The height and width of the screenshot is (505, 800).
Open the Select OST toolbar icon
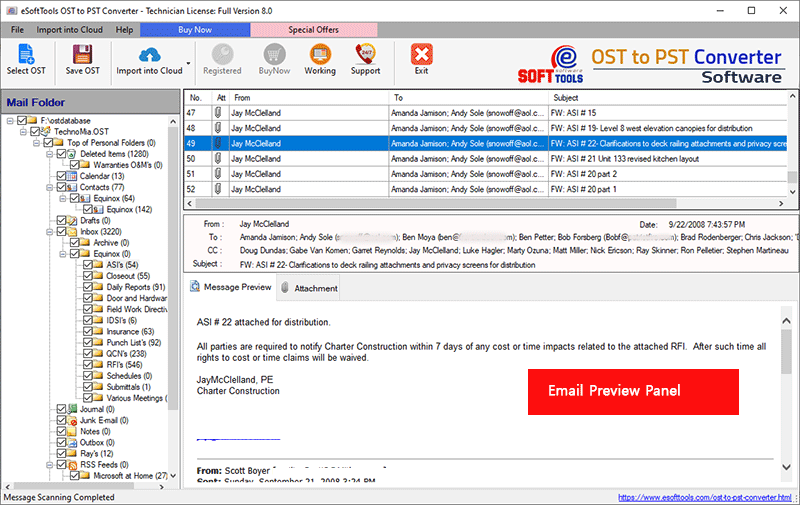[x=26, y=54]
